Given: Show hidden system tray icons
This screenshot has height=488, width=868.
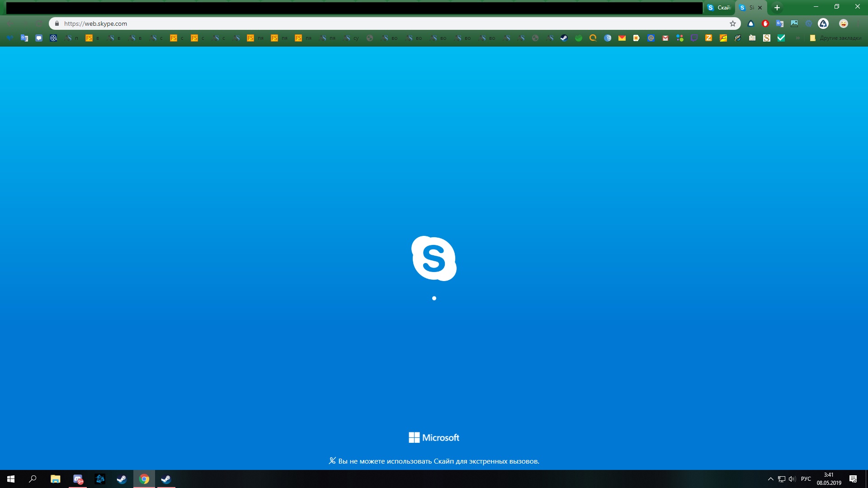Looking at the screenshot, I should click(x=771, y=479).
